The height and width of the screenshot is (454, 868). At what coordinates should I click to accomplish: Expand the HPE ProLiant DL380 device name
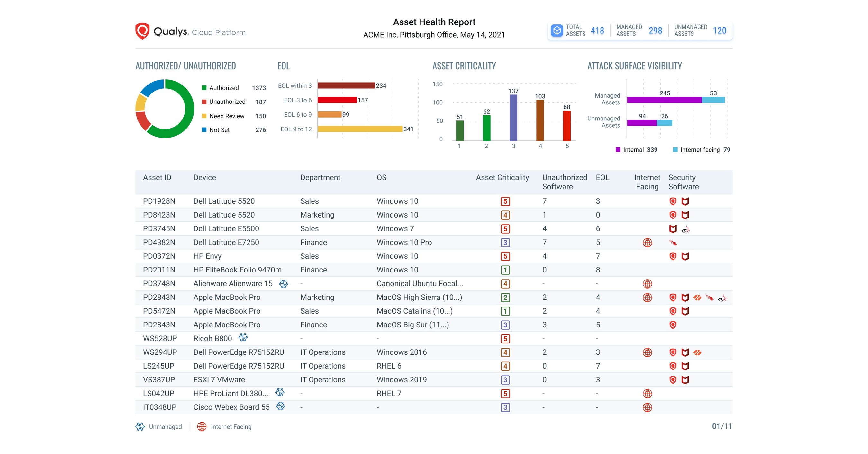(231, 393)
